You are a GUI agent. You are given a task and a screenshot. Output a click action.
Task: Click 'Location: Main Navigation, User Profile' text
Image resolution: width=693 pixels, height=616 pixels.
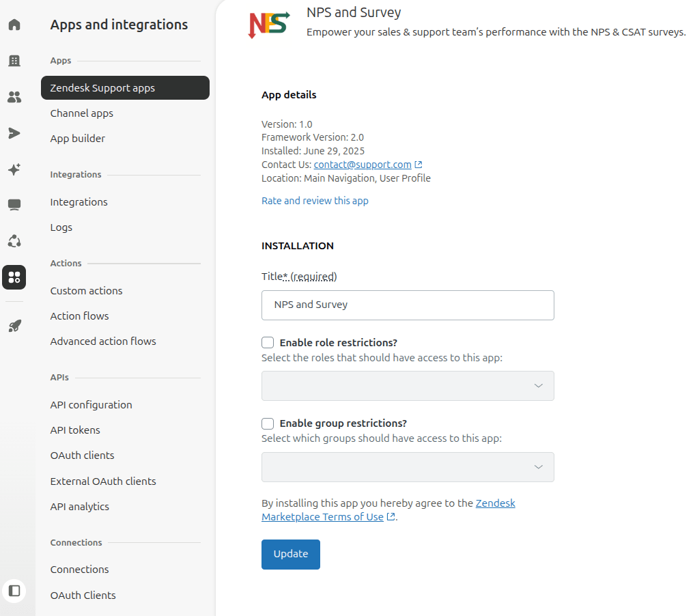pyautogui.click(x=346, y=178)
